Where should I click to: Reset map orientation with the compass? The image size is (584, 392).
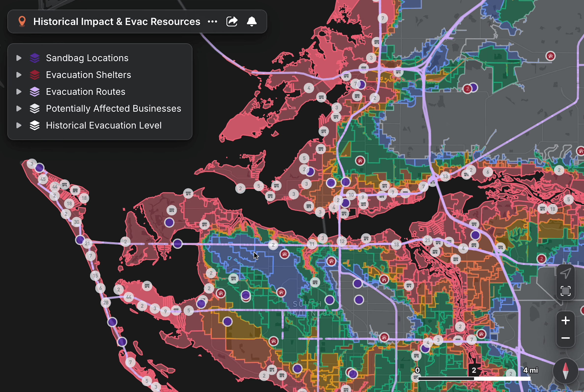[565, 371]
